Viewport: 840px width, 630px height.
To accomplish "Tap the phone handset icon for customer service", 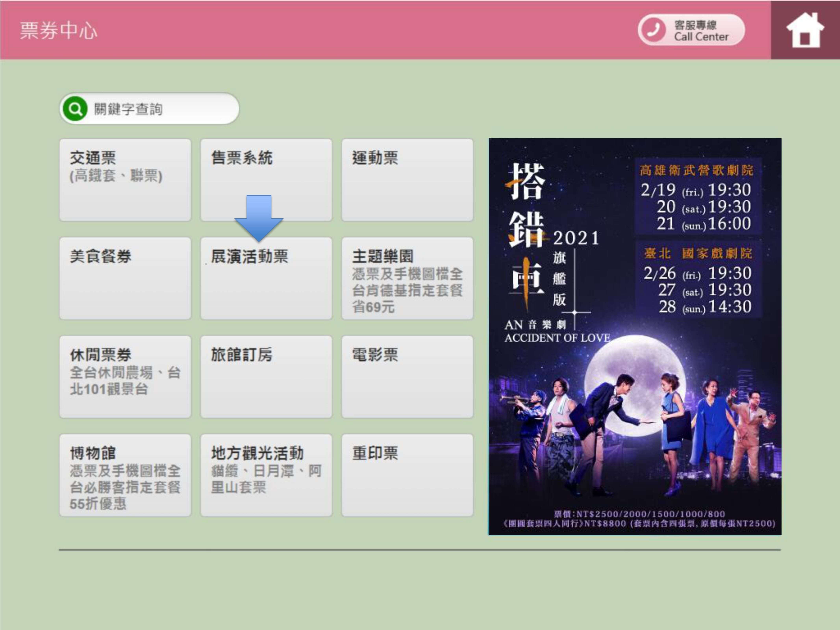I will (654, 30).
